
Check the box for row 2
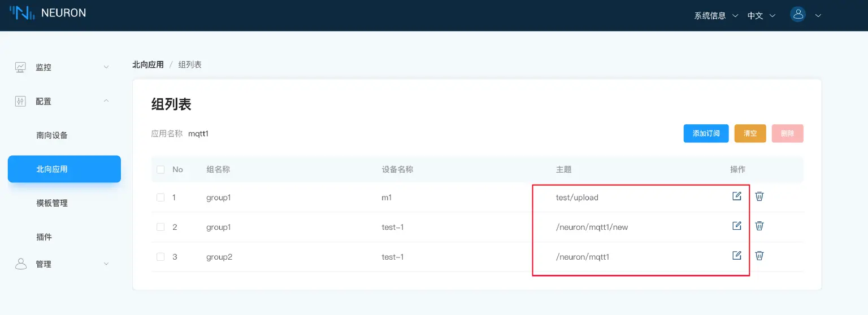160,227
